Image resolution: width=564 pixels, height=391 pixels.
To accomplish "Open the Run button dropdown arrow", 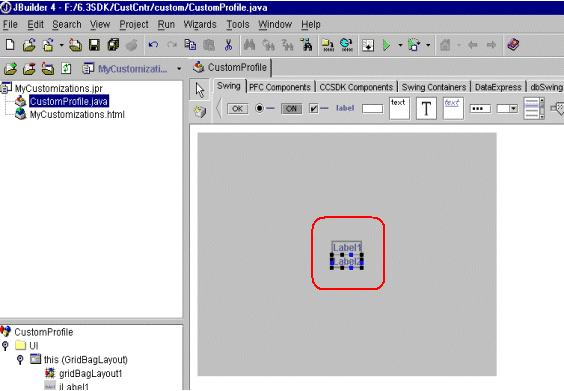I will [400, 45].
